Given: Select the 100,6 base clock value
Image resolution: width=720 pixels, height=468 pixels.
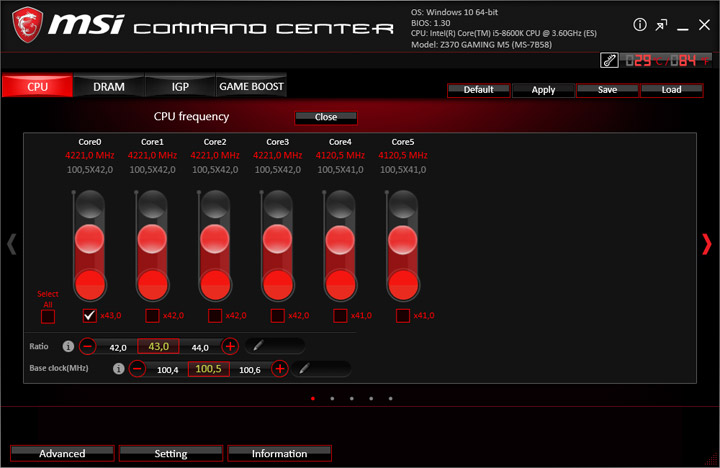Looking at the screenshot, I should [250, 370].
